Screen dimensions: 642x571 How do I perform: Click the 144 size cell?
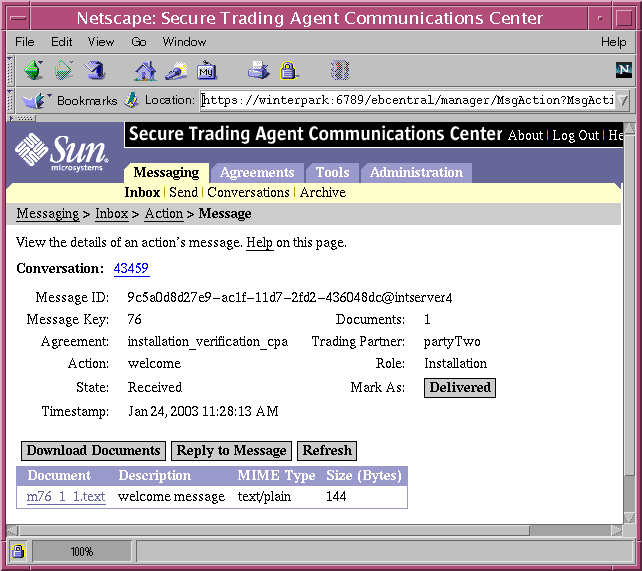(x=336, y=497)
